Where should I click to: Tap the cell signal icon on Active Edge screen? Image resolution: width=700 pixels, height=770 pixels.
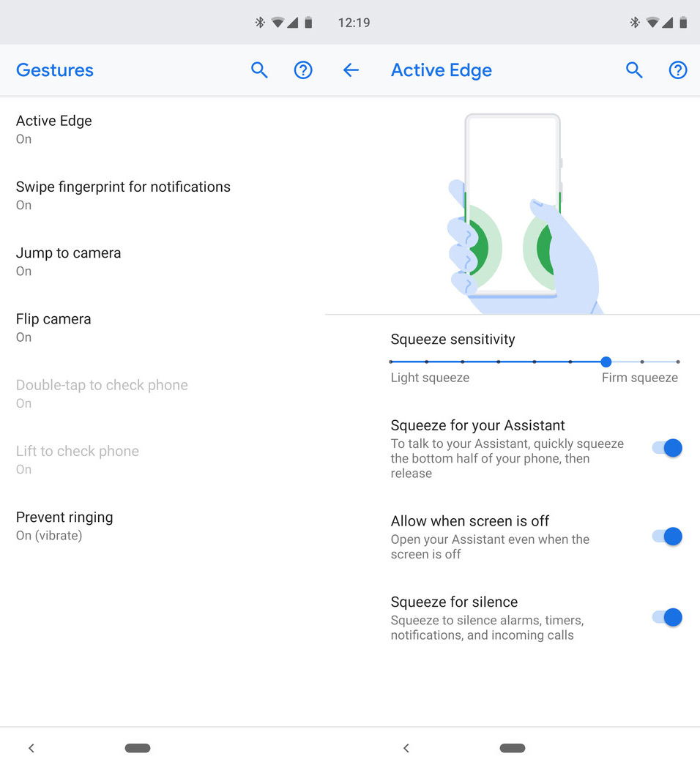668,22
